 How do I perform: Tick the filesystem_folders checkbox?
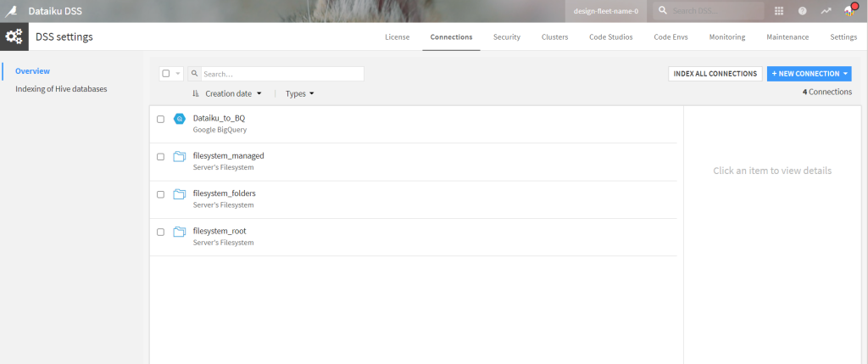click(x=161, y=194)
